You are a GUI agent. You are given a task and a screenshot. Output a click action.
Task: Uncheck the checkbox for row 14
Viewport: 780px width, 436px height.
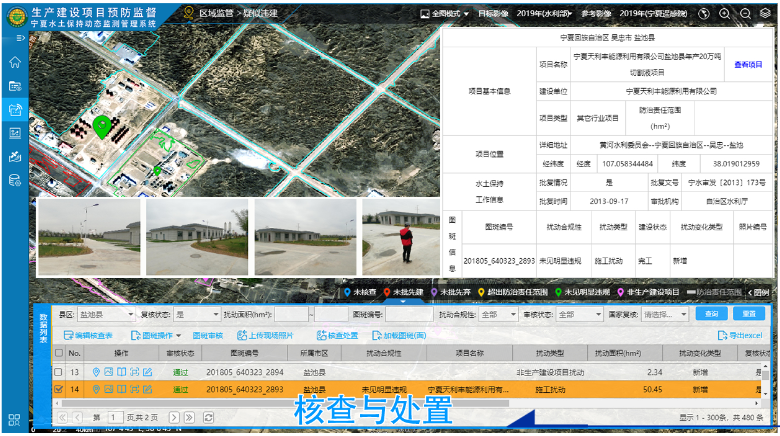pos(59,389)
